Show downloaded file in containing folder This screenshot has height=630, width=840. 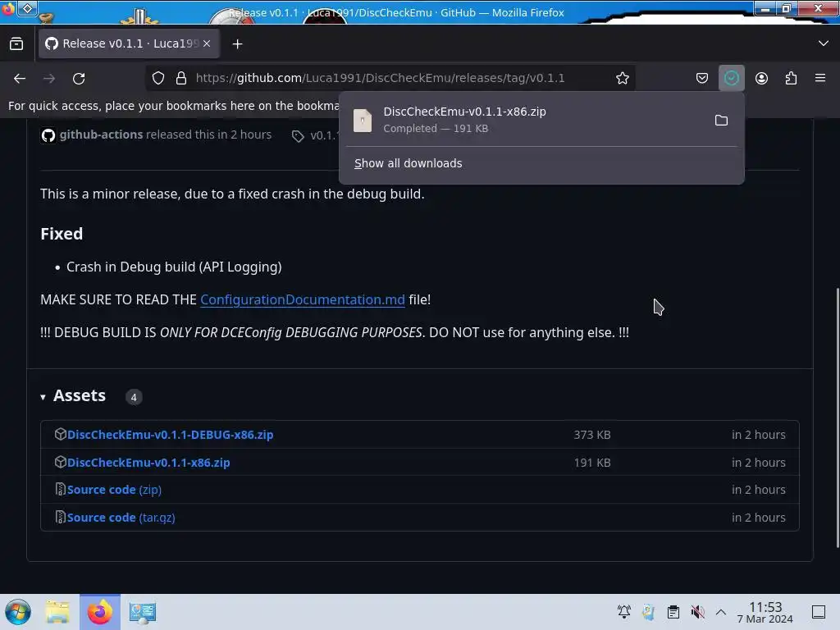[x=721, y=120]
